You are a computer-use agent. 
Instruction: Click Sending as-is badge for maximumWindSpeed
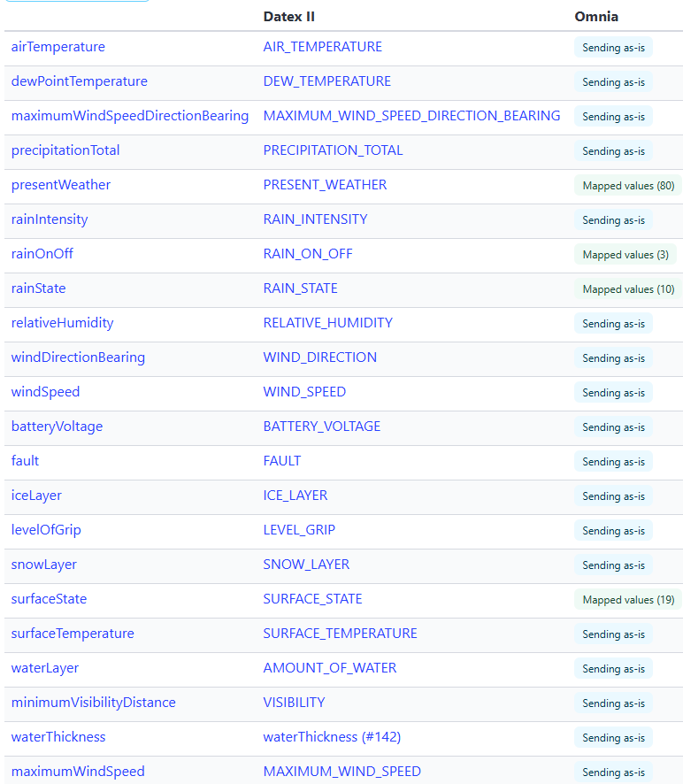[613, 772]
